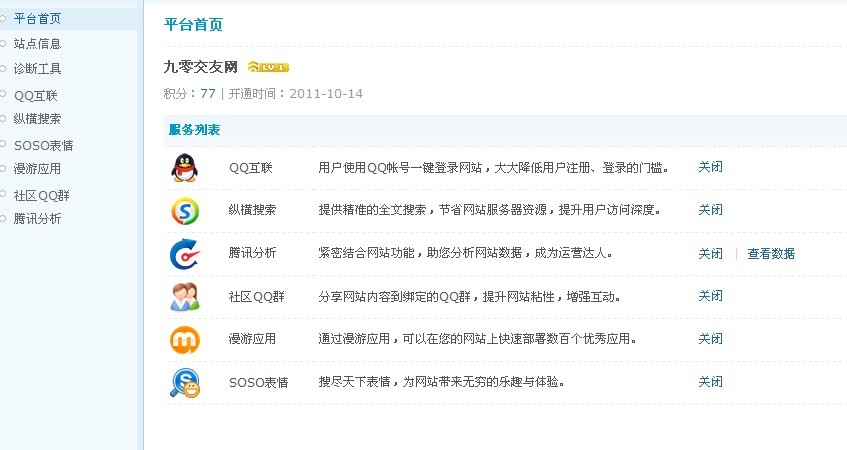This screenshot has width=847, height=450.
Task: Click the 腾讯分析 service name in list
Action: (252, 253)
